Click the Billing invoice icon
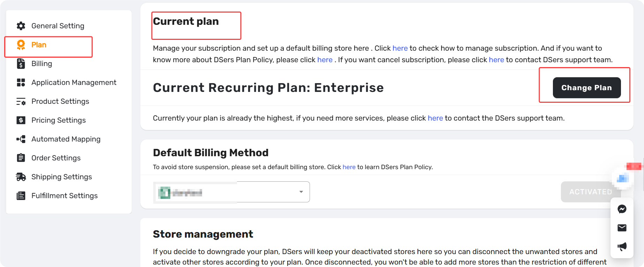644x267 pixels. (21, 64)
